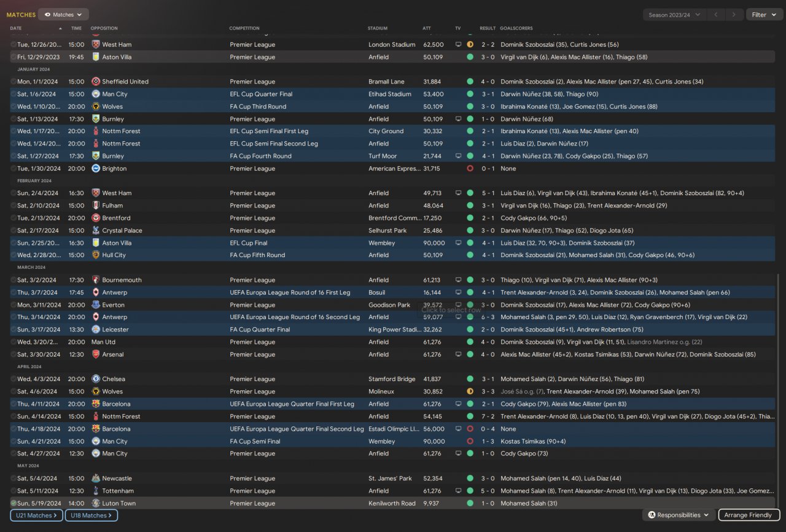Select the row checkbox for Chelsea match
Screen dimensions: 786x532
14,379
